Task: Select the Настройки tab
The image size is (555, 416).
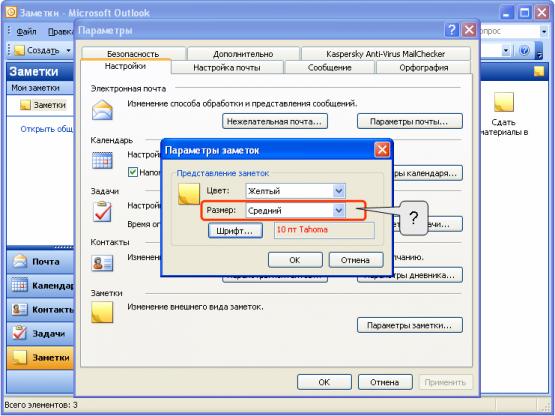Action: tap(125, 66)
